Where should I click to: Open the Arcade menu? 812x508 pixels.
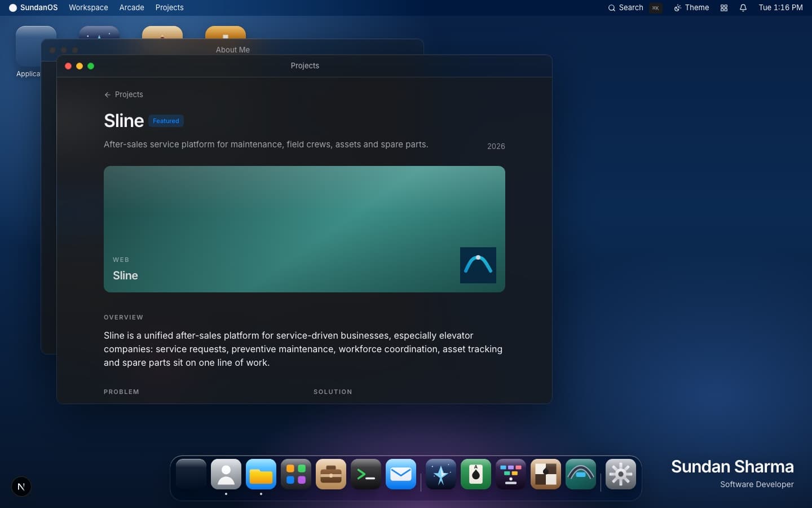132,8
